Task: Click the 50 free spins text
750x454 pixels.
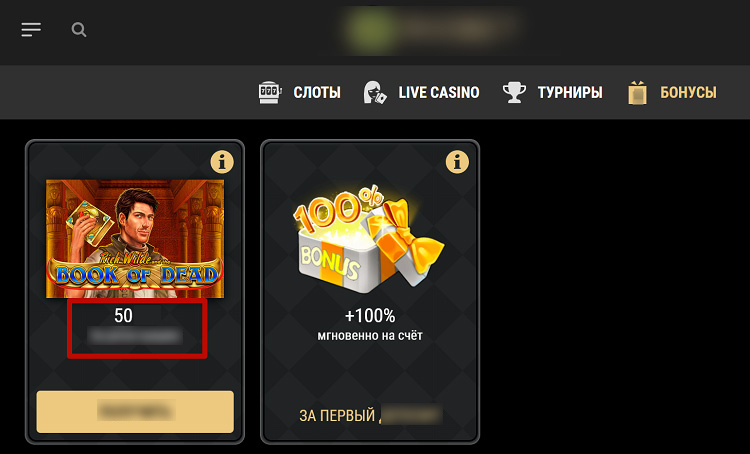Action: (135, 326)
